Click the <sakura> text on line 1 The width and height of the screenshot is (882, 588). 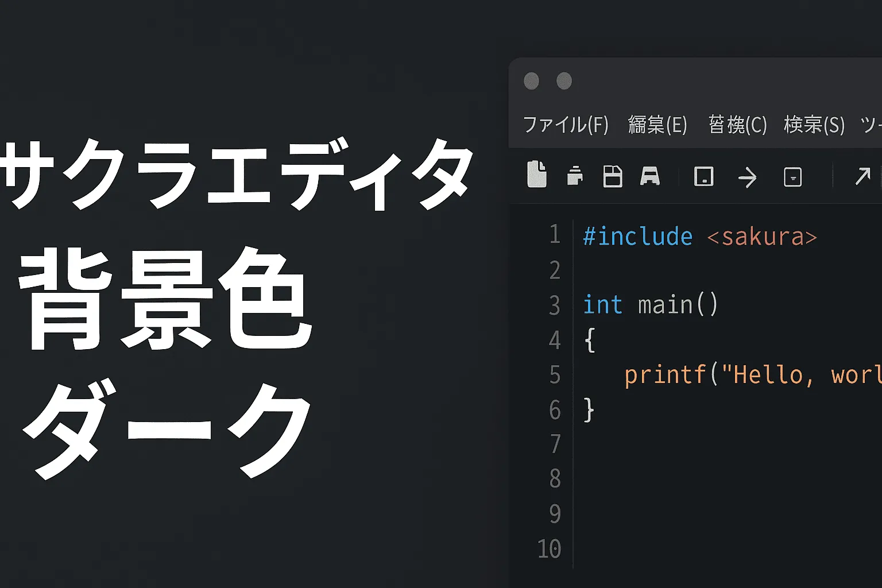762,237
